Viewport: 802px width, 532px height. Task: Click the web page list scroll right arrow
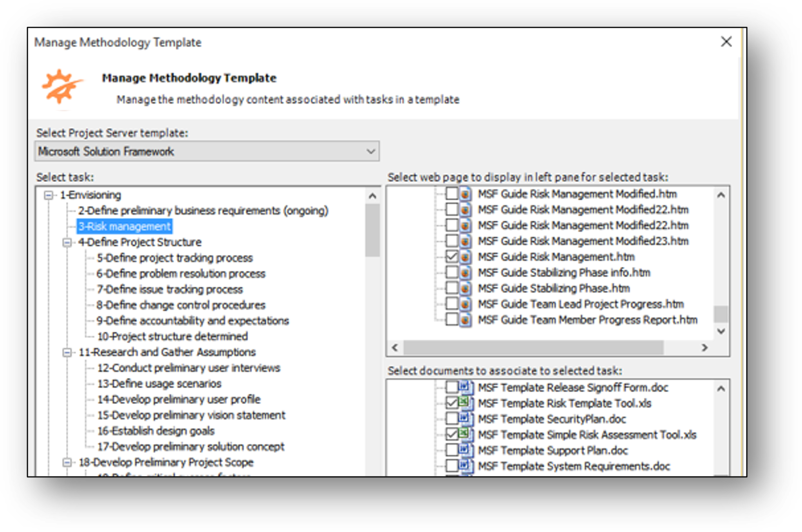tap(704, 348)
